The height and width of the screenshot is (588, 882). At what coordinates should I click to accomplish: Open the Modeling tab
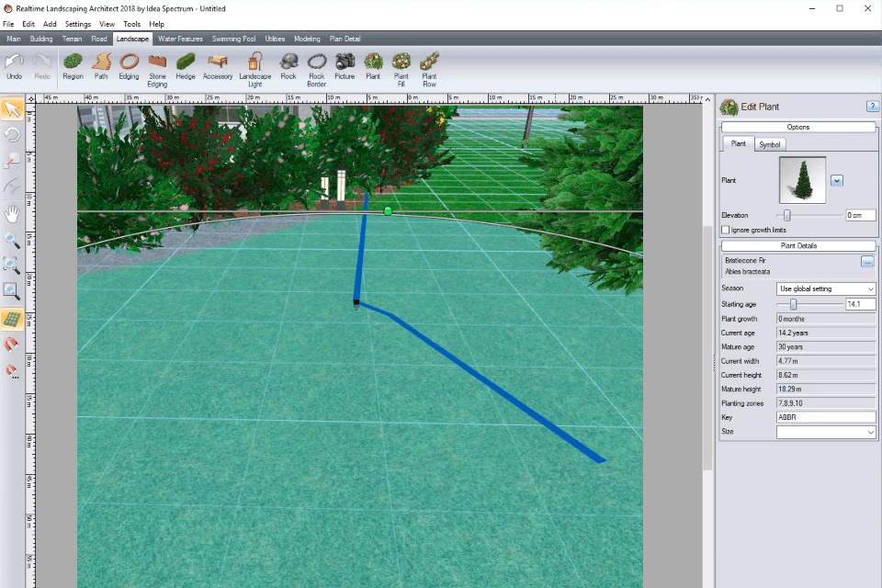pyautogui.click(x=307, y=39)
